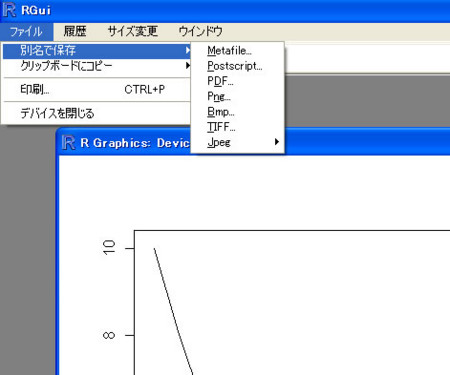Screen dimensions: 450x375
Task: Open the 履歴 menu
Action: click(x=75, y=32)
